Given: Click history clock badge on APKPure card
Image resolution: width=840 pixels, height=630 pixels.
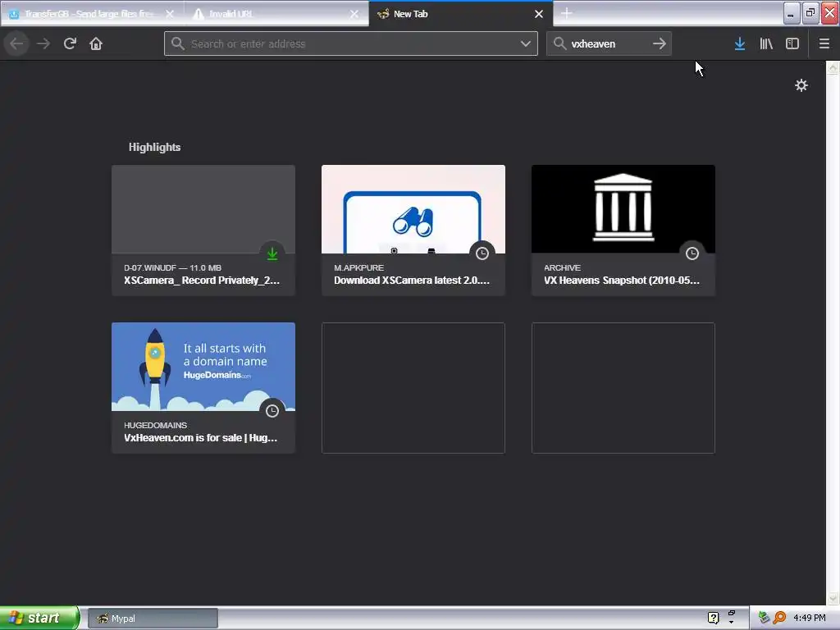Looking at the screenshot, I should (x=482, y=253).
